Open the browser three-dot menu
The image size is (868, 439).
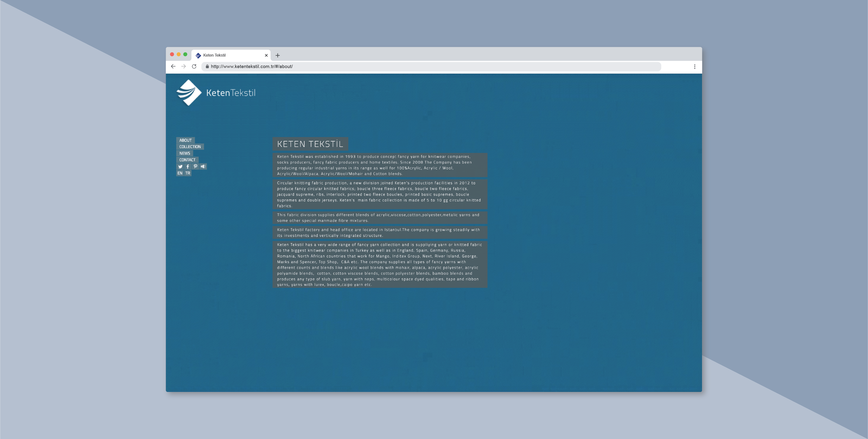(x=694, y=67)
